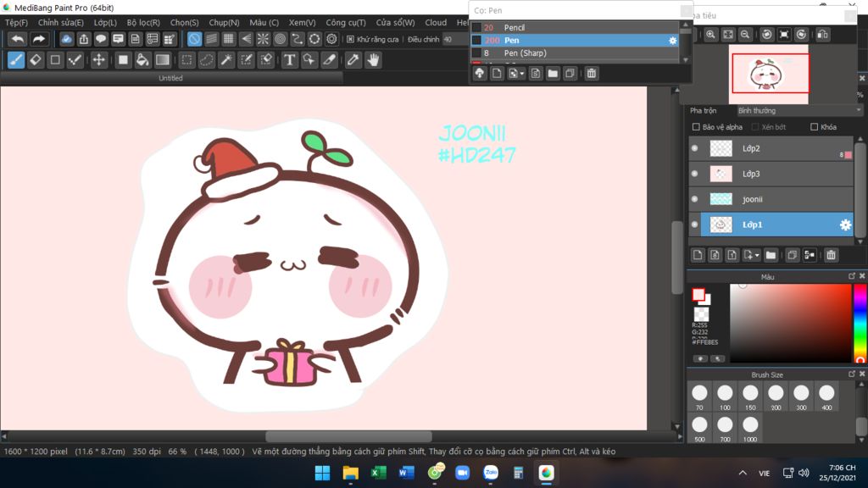Screen dimensions: 868x488
Task: Open the Chỉnh sửa(E) menu
Action: point(60,23)
